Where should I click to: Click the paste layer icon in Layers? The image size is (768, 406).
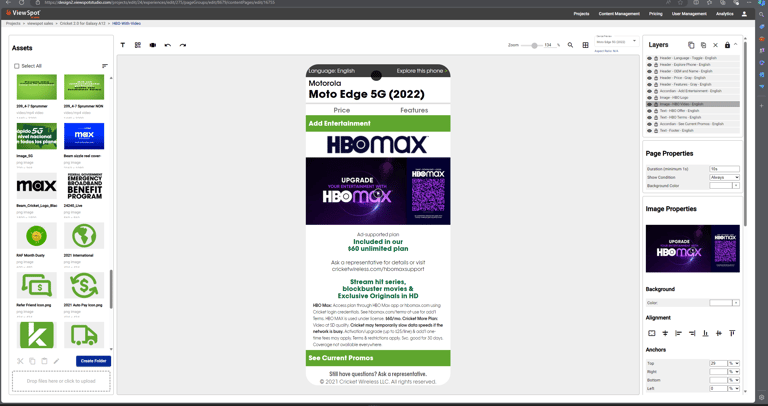691,45
